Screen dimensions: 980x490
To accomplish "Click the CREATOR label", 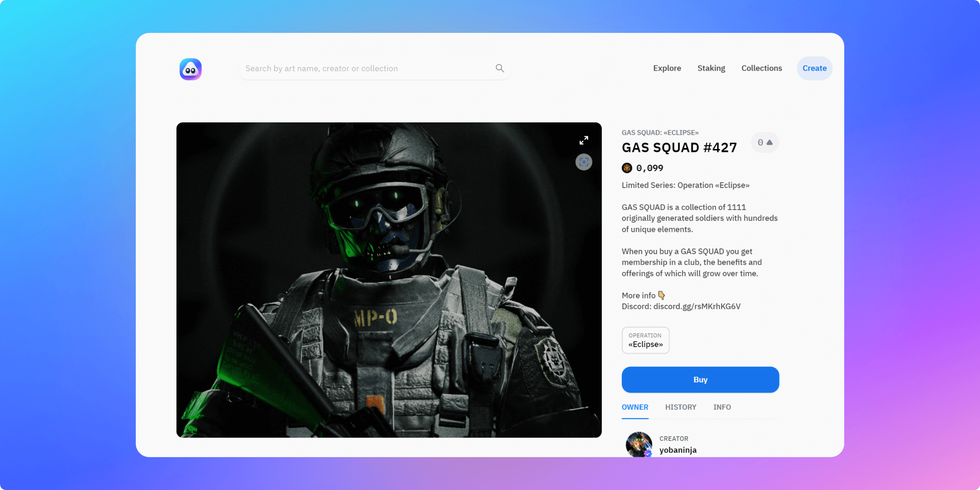I will pyautogui.click(x=674, y=439).
